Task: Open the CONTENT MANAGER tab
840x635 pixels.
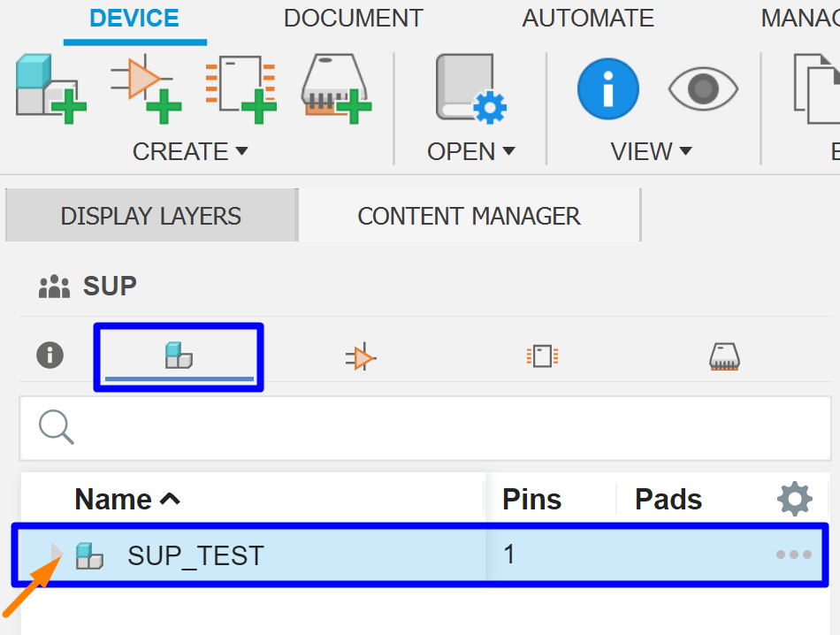Action: point(469,215)
